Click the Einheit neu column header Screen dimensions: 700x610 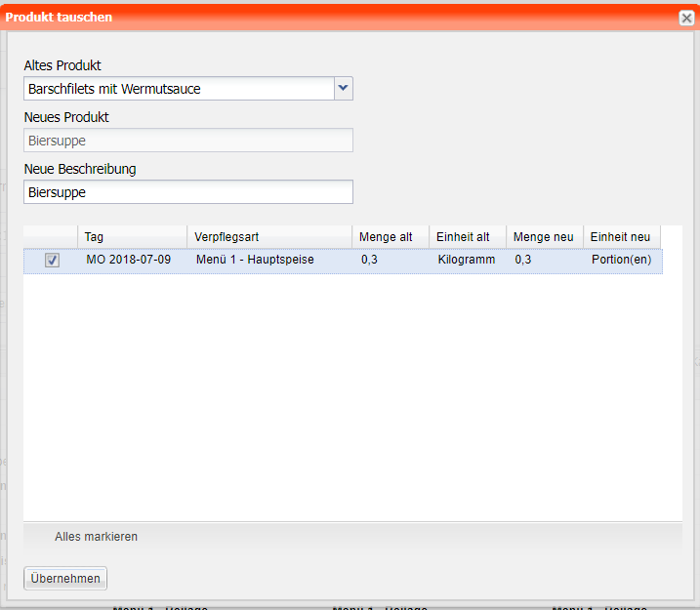621,237
